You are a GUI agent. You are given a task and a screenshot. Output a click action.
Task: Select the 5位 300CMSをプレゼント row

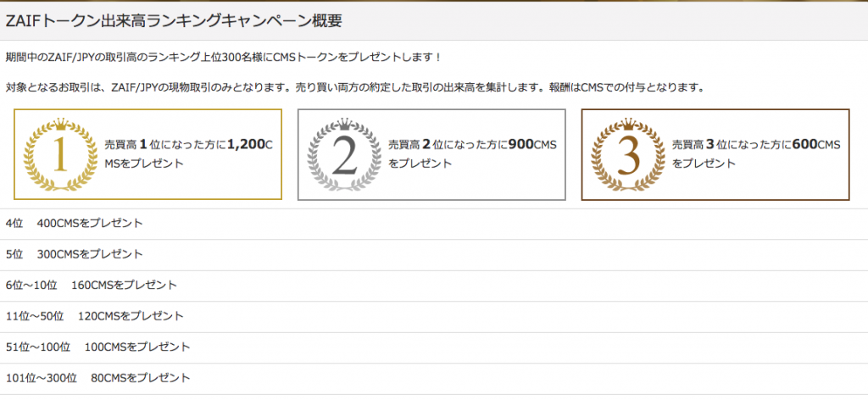[434, 255]
